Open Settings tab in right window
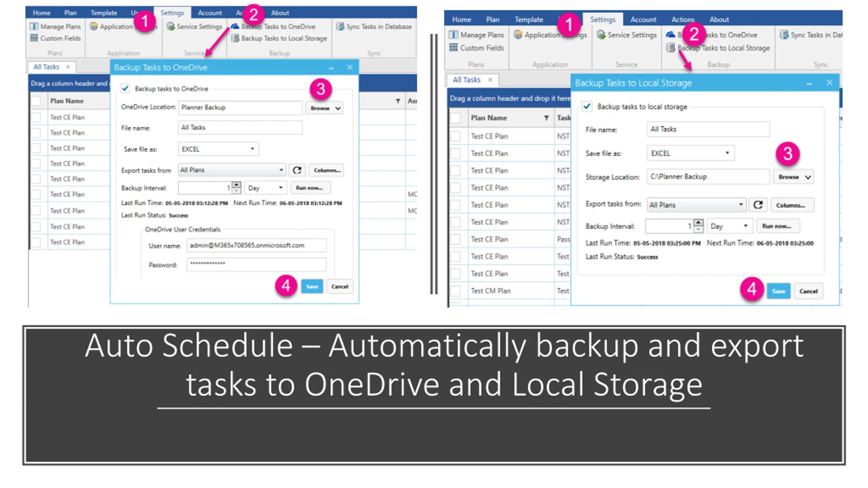Image resolution: width=868 pixels, height=488 pixels. pyautogui.click(x=603, y=19)
